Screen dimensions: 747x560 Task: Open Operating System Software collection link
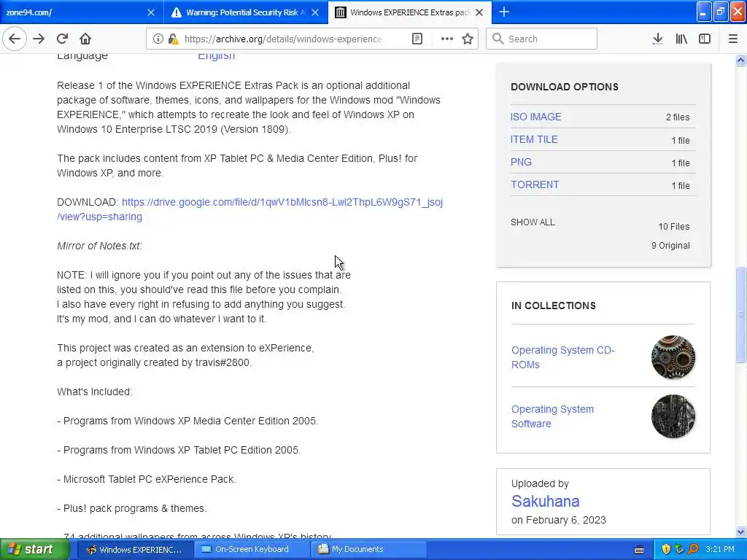(552, 416)
